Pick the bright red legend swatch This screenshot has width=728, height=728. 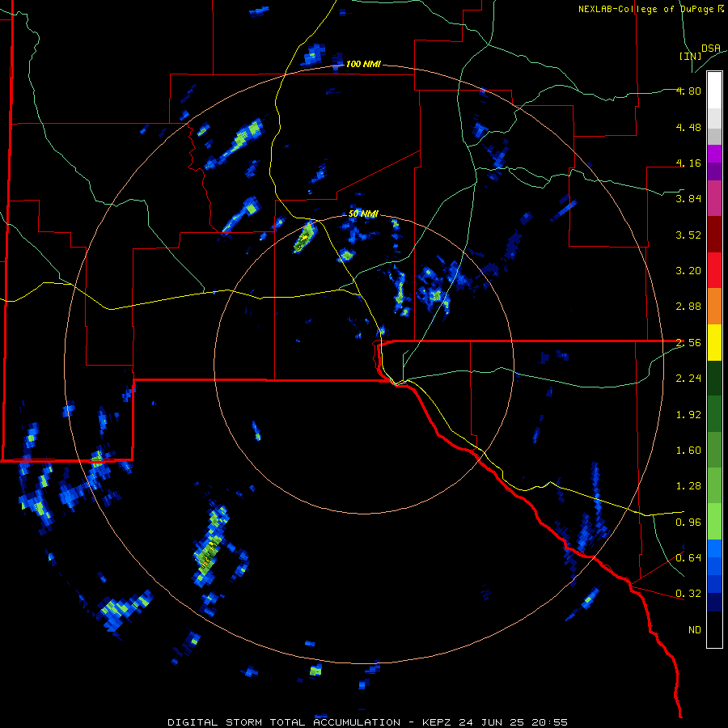(714, 270)
